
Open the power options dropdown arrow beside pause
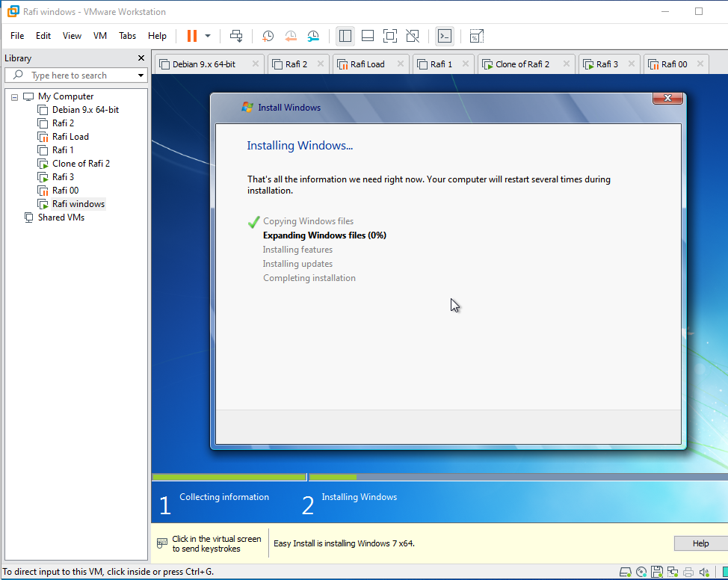tap(208, 36)
